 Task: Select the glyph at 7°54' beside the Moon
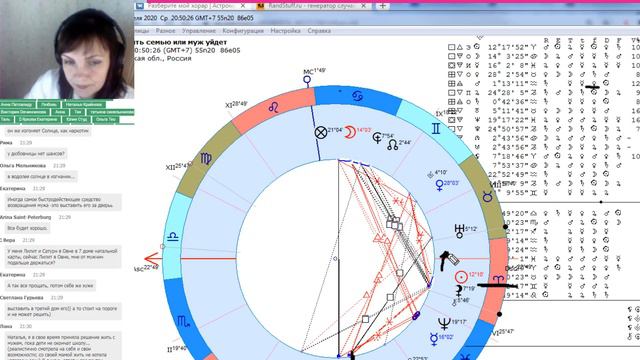tap(378, 138)
